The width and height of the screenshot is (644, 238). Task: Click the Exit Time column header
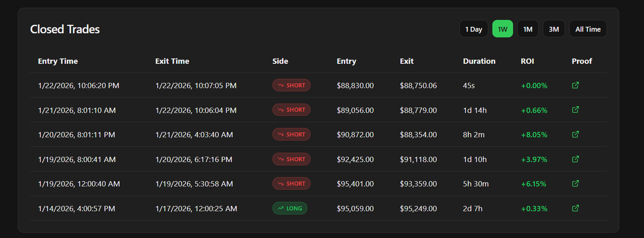[x=172, y=61]
